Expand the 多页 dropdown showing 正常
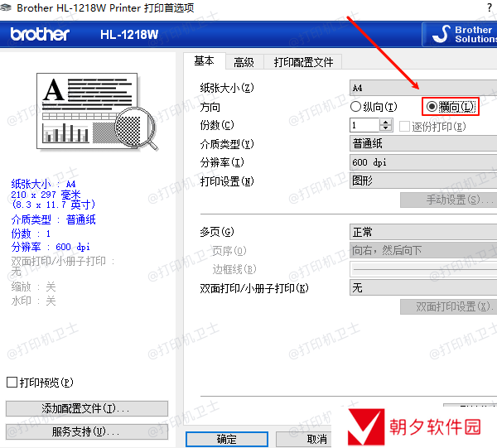The image size is (497, 448). pyautogui.click(x=422, y=233)
